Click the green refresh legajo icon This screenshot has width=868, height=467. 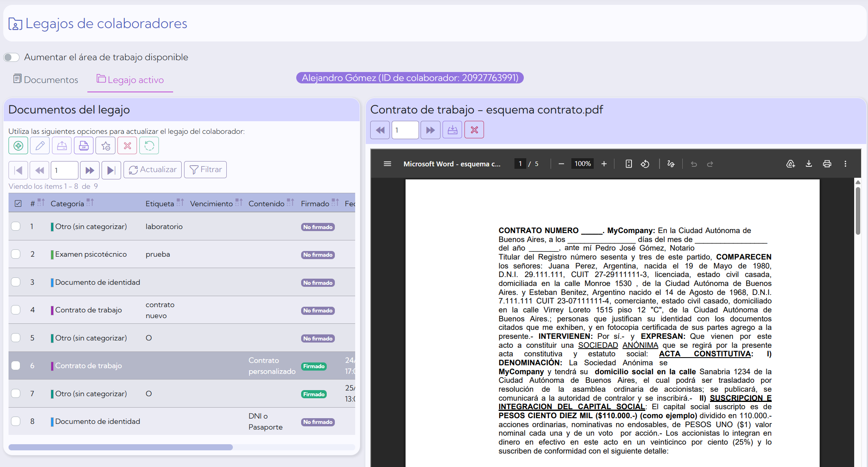click(x=149, y=146)
